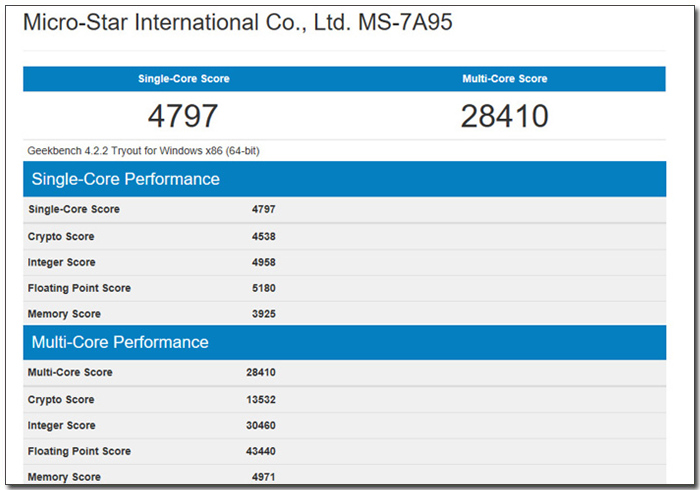
Task: Click Integer Score label under Single-Core Performance
Action: pyautogui.click(x=61, y=262)
